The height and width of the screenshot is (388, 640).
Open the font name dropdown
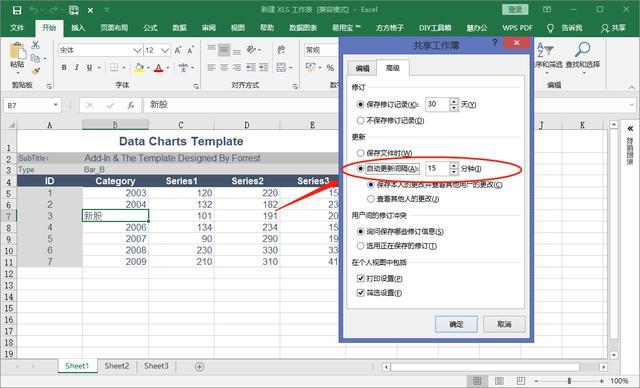point(137,50)
